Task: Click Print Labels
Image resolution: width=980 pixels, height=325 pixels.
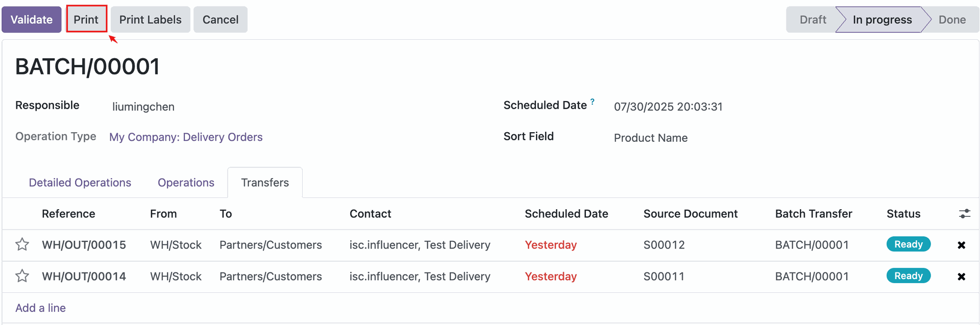Action: [x=150, y=20]
